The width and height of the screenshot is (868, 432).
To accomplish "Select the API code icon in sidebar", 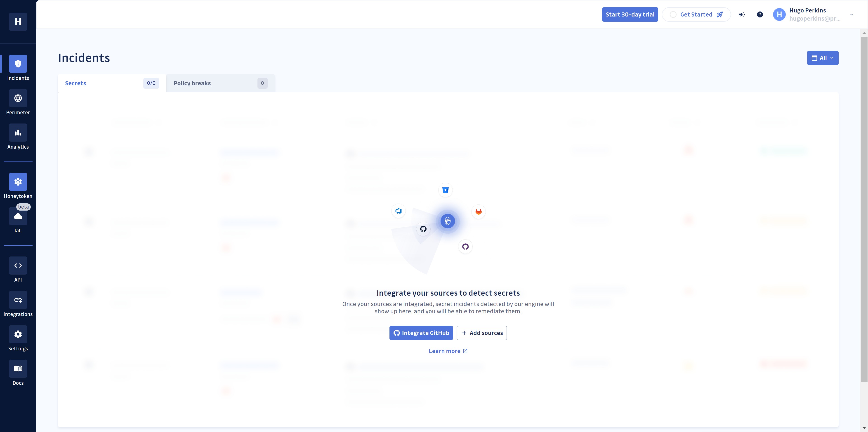I will pos(18,265).
